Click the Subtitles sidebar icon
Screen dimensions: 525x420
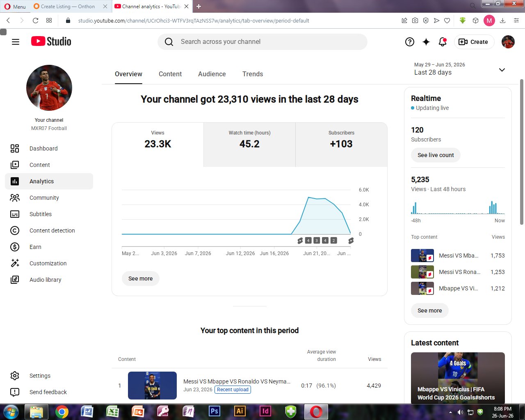pyautogui.click(x=15, y=214)
